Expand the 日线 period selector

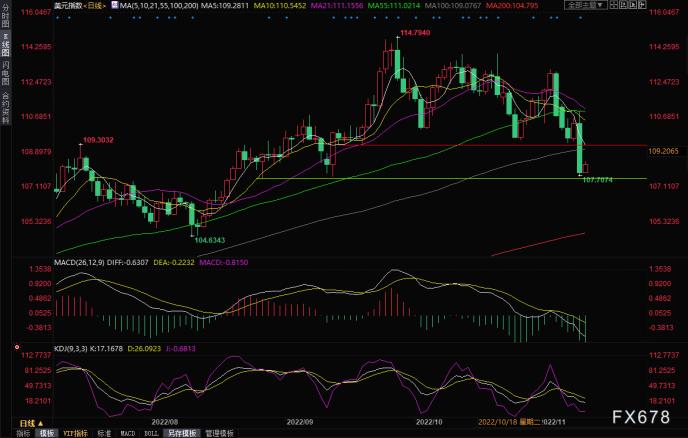pos(31,424)
